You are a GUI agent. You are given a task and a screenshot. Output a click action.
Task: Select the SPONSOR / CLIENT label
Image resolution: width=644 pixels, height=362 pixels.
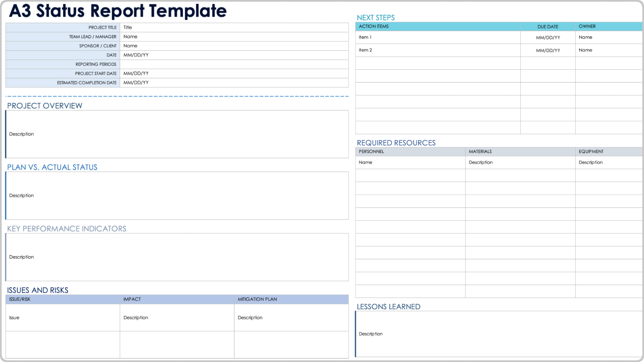tap(63, 46)
